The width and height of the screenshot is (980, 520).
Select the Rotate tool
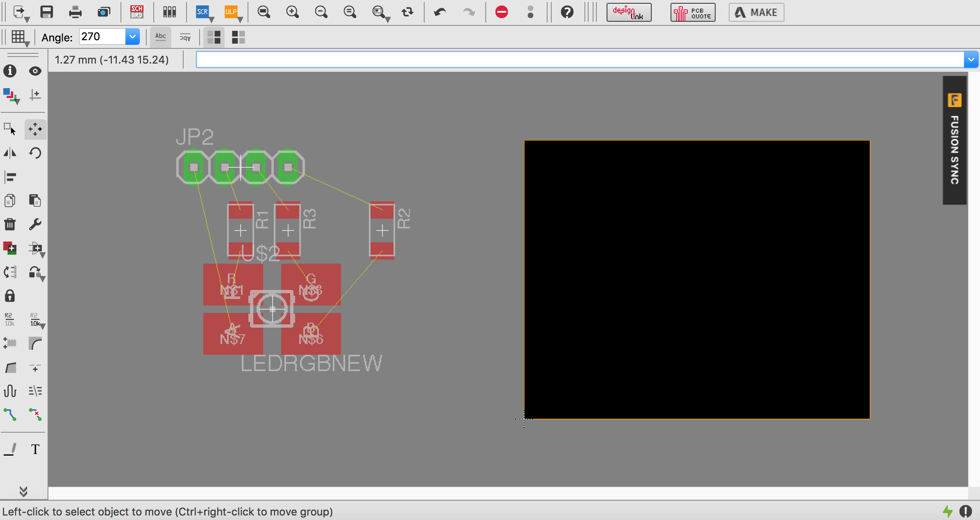[35, 153]
